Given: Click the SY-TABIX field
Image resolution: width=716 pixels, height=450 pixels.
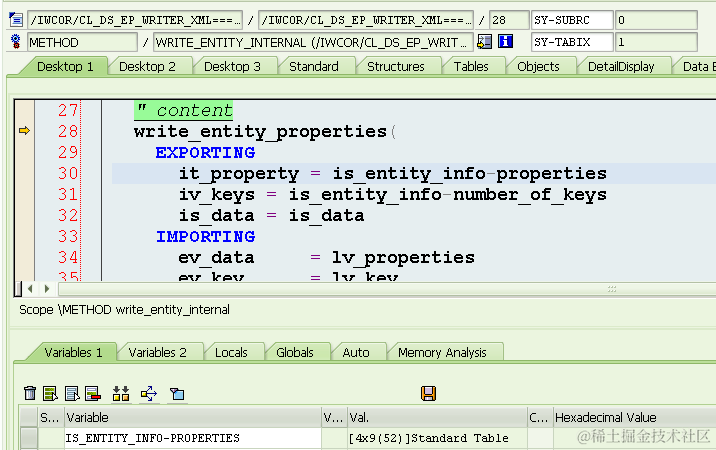Looking at the screenshot, I should point(572,42).
